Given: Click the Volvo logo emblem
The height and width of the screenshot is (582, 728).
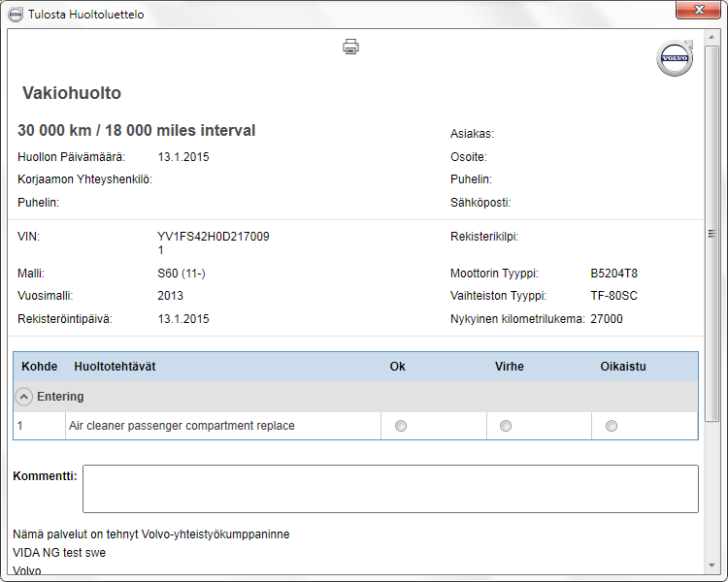Looking at the screenshot, I should point(675,58).
